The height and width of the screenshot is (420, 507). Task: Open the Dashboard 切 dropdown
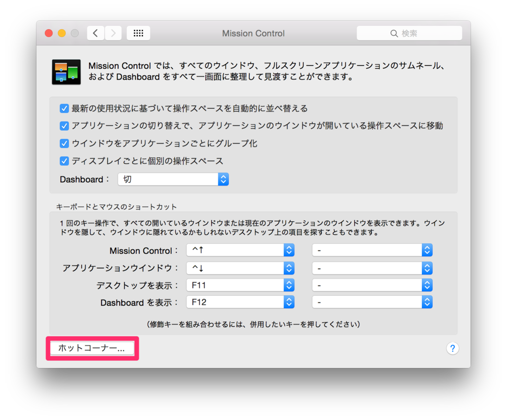[173, 179]
